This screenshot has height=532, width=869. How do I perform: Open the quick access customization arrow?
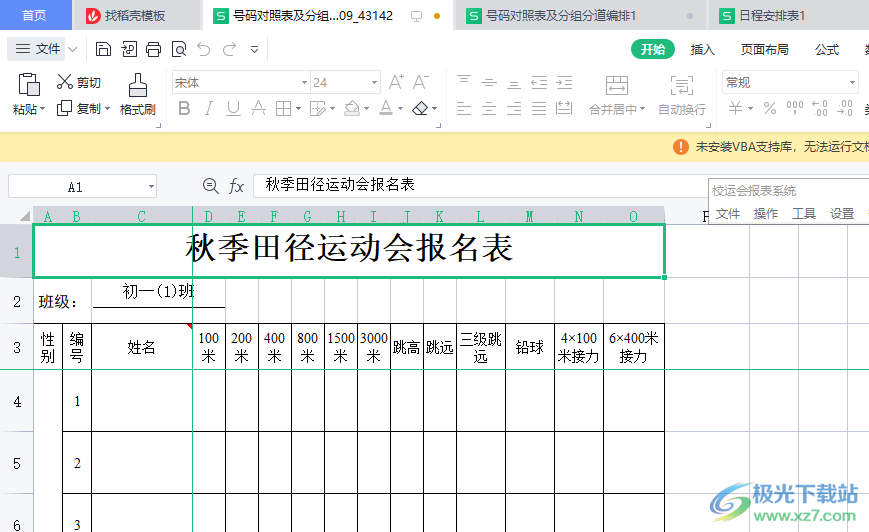coord(254,50)
